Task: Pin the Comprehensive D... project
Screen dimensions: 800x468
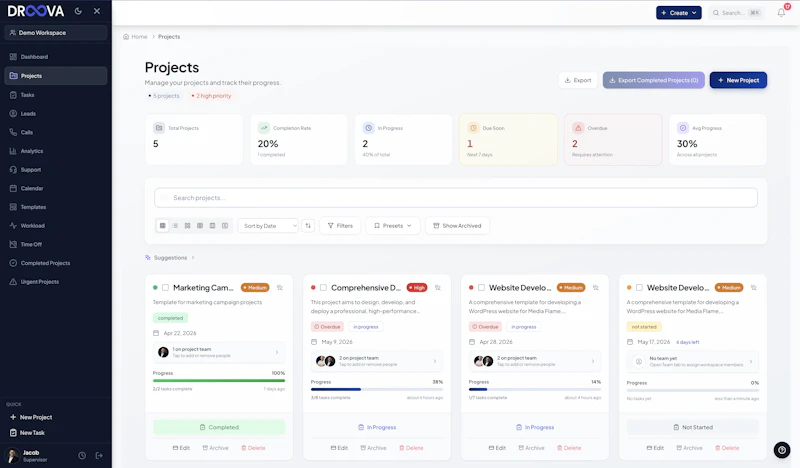Action: coord(438,288)
